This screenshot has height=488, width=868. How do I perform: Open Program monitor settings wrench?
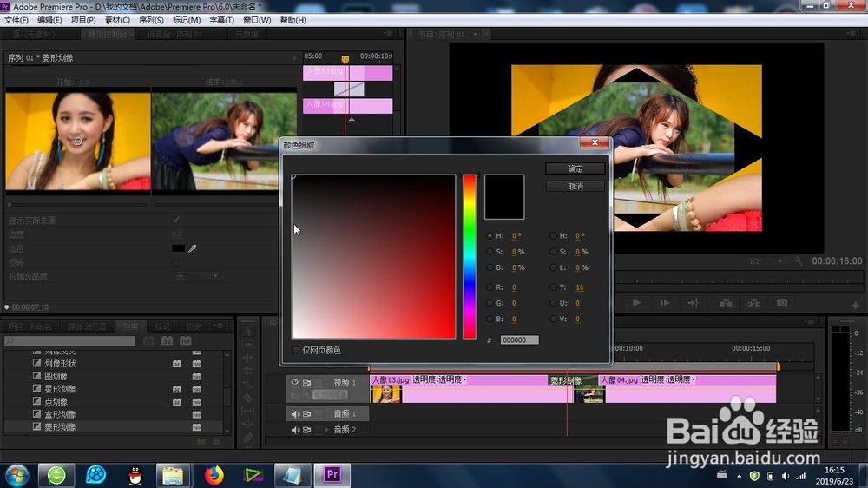point(798,260)
